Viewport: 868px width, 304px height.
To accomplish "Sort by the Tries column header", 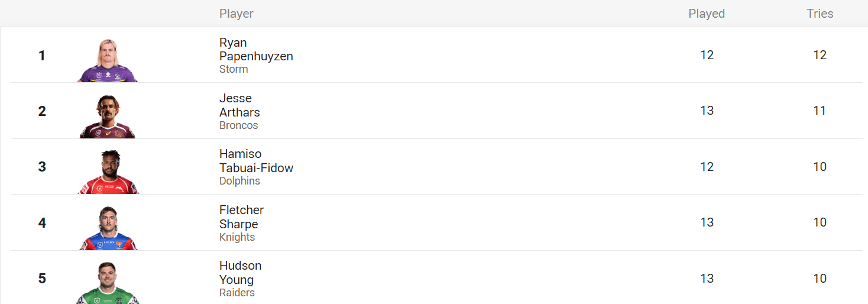I will 820,14.
